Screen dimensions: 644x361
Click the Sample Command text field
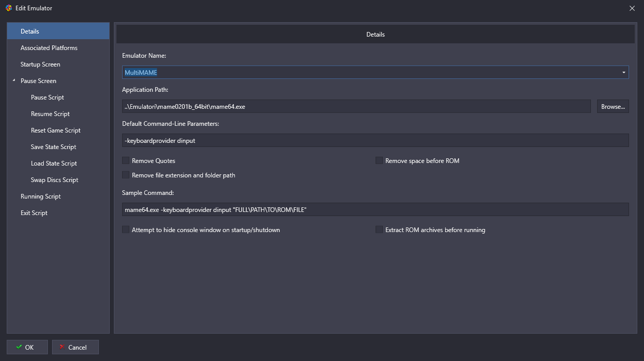pyautogui.click(x=376, y=209)
